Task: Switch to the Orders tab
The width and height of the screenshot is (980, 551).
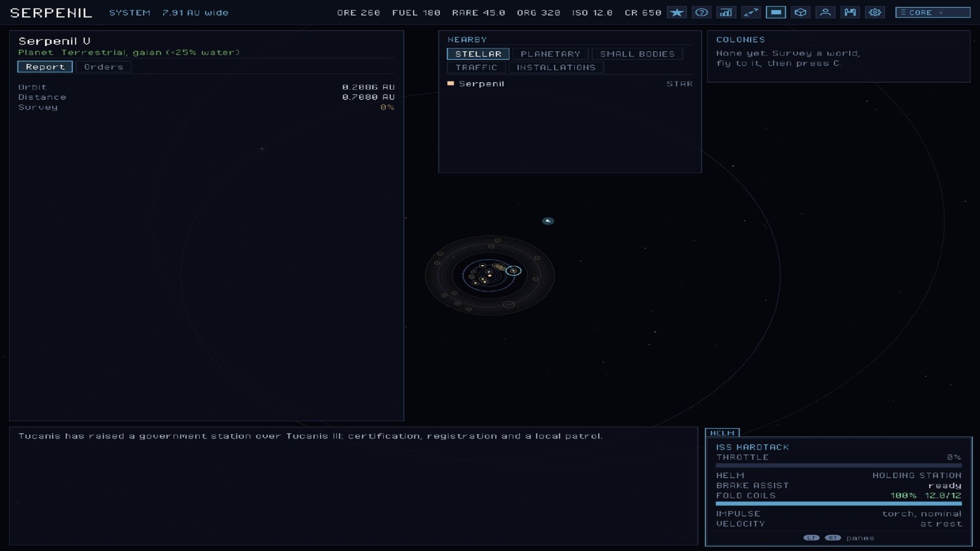Action: [x=104, y=67]
